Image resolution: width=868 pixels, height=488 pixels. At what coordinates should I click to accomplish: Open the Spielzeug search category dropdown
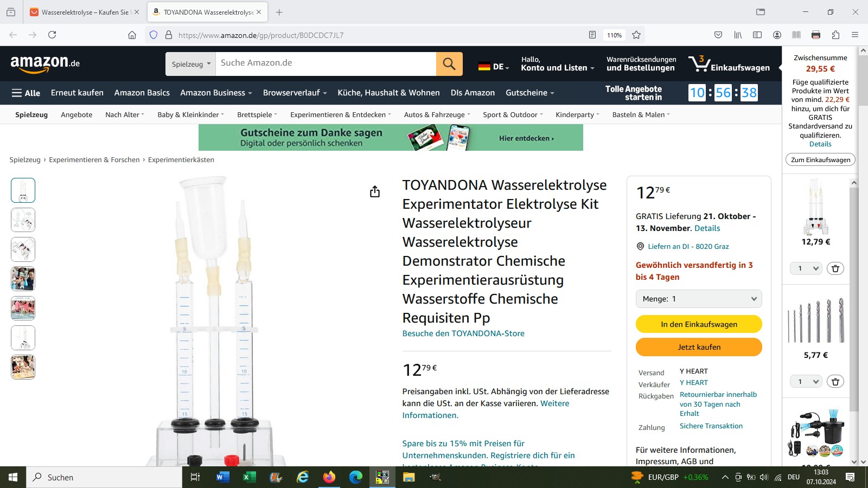click(x=191, y=64)
